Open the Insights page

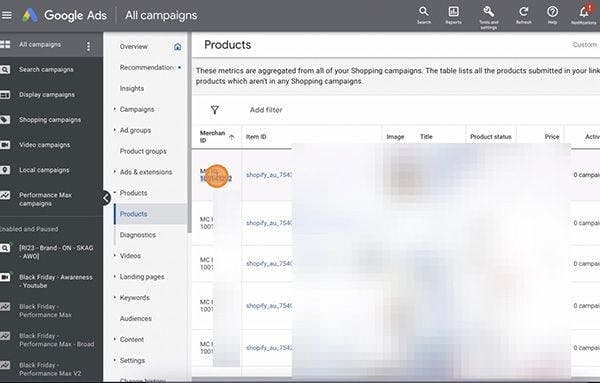(x=132, y=88)
